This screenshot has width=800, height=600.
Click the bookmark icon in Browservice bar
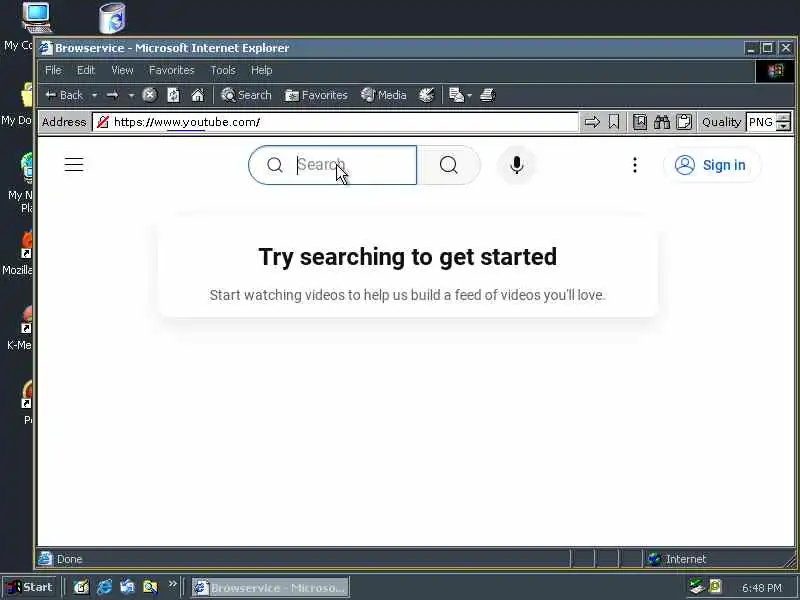(614, 122)
